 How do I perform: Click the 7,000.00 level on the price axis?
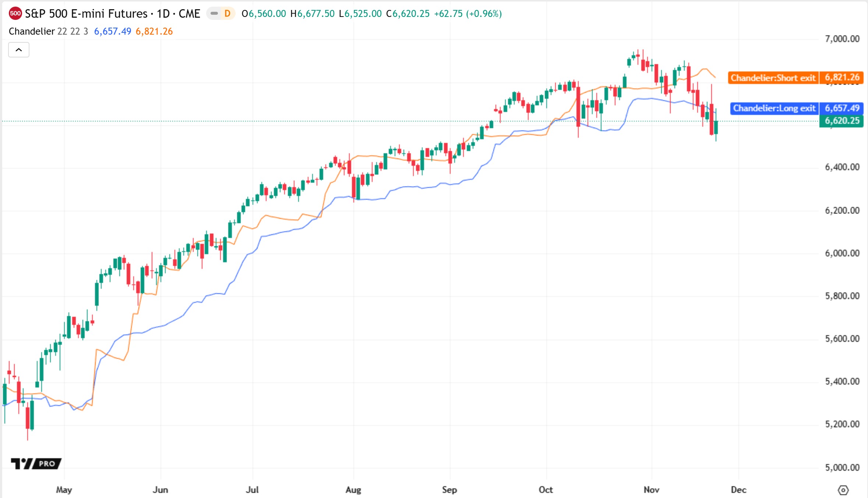[x=842, y=39]
